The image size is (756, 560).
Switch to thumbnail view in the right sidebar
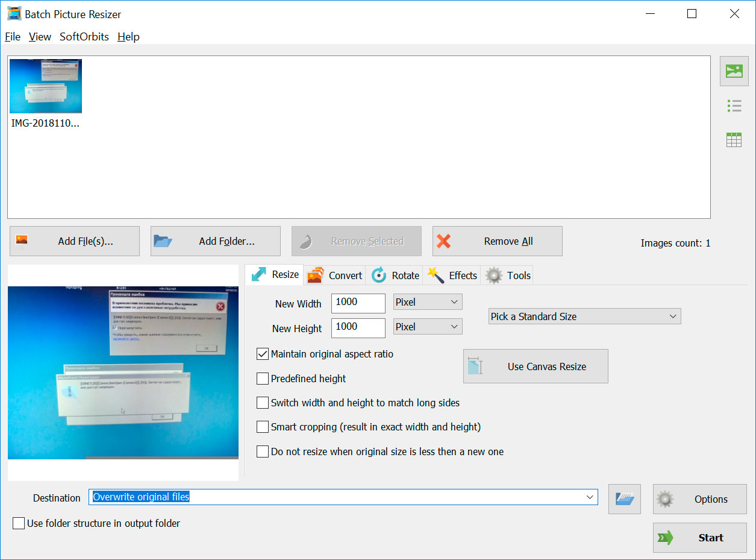[x=734, y=71]
